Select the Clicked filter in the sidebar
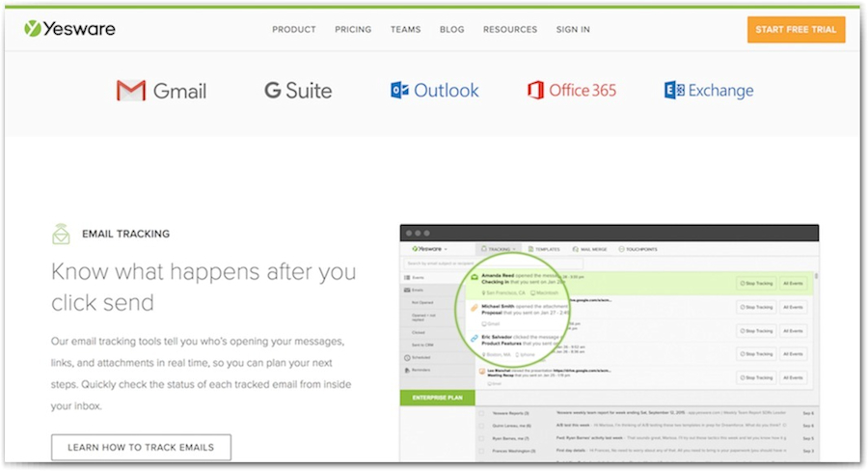Screen dimensions: 868x471 (x=418, y=332)
